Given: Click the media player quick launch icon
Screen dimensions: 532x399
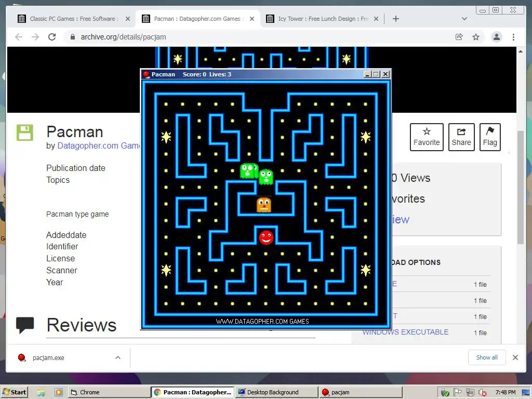Looking at the screenshot, I should [x=58, y=393].
